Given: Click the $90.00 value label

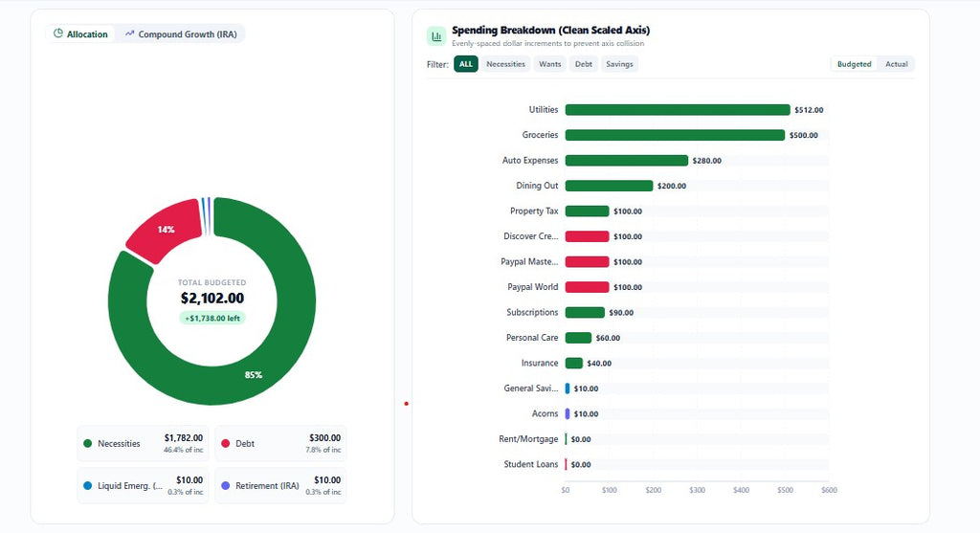Looking at the screenshot, I should click(621, 312).
